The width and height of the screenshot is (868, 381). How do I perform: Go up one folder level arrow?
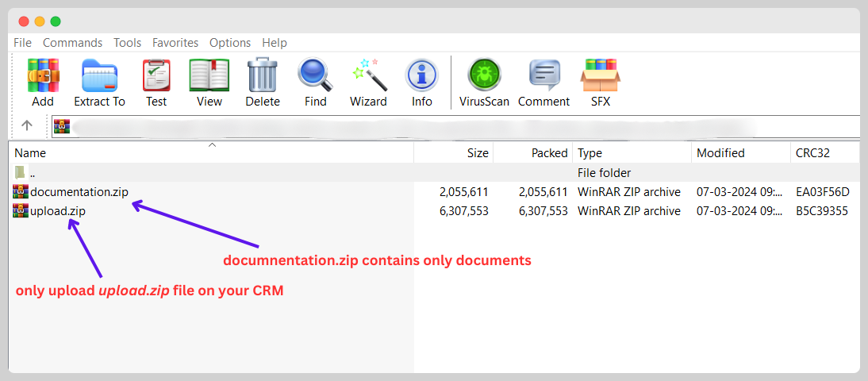[x=27, y=125]
